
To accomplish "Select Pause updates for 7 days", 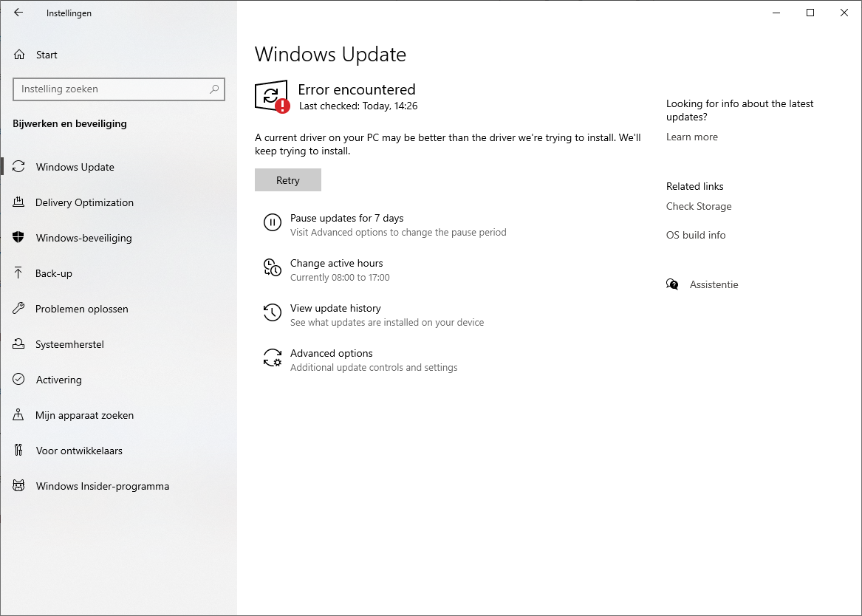I will pos(346,218).
